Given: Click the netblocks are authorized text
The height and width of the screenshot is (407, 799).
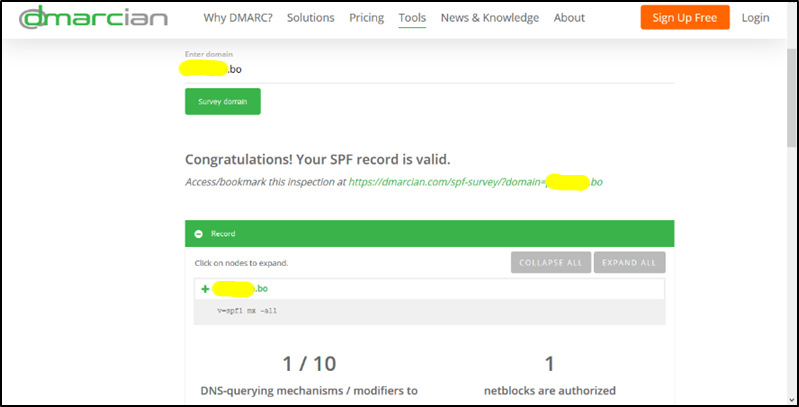Looking at the screenshot, I should pyautogui.click(x=550, y=391).
